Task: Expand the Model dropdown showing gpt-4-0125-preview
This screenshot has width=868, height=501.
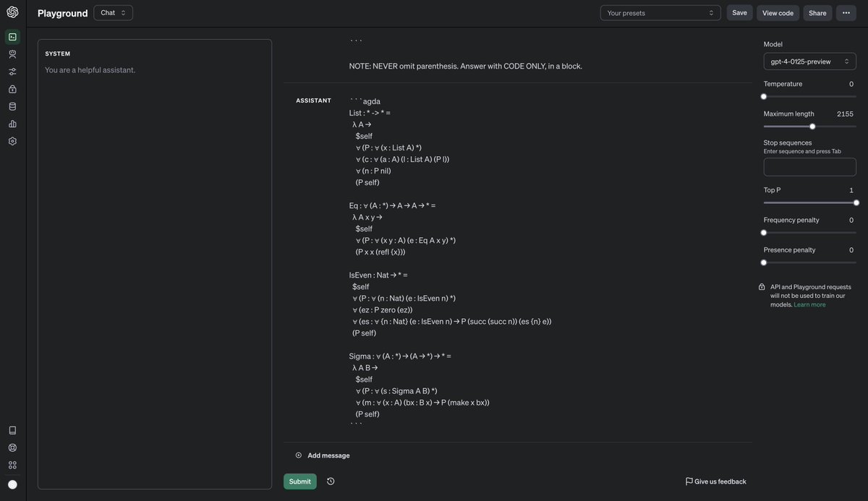Action: [x=810, y=61]
